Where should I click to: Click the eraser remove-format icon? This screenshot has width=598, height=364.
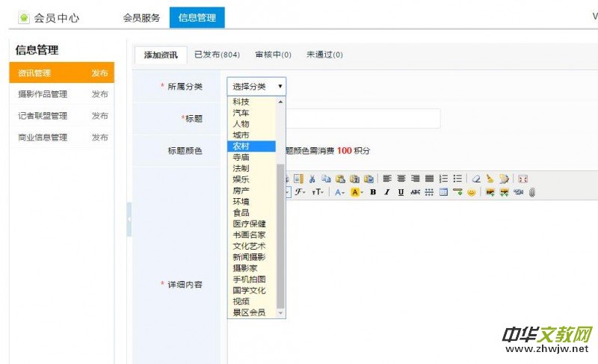pyautogui.click(x=476, y=179)
